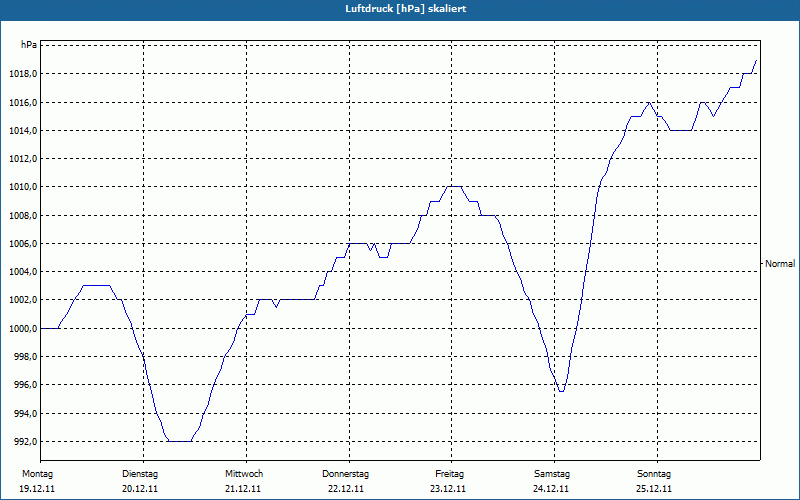Select the 996,0 y-axis value
Viewport: 800px width, 500px height.
coord(25,385)
